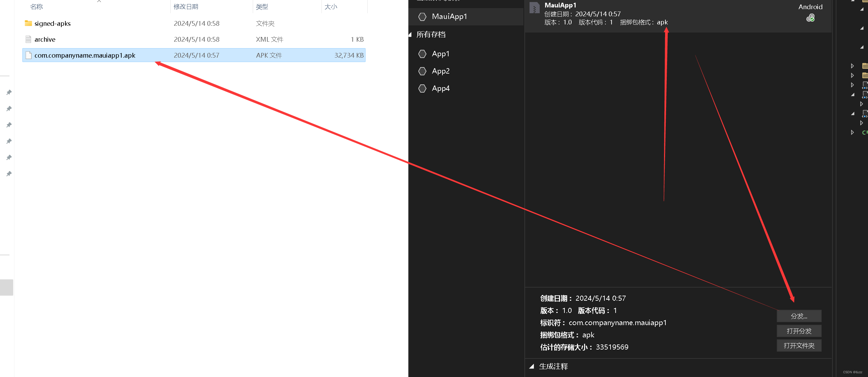
Task: Sort files by 大小 column header
Action: (x=331, y=7)
